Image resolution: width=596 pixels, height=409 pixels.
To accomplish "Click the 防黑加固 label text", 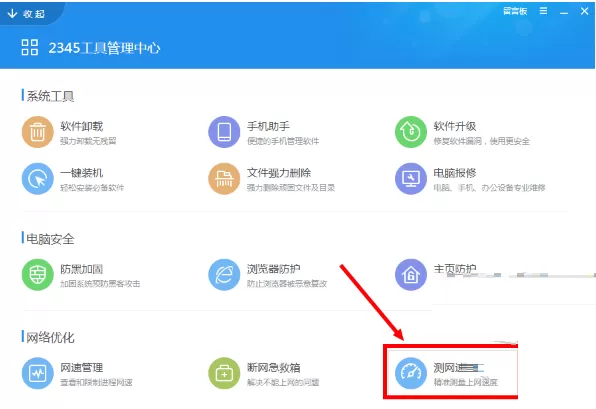I will [82, 269].
